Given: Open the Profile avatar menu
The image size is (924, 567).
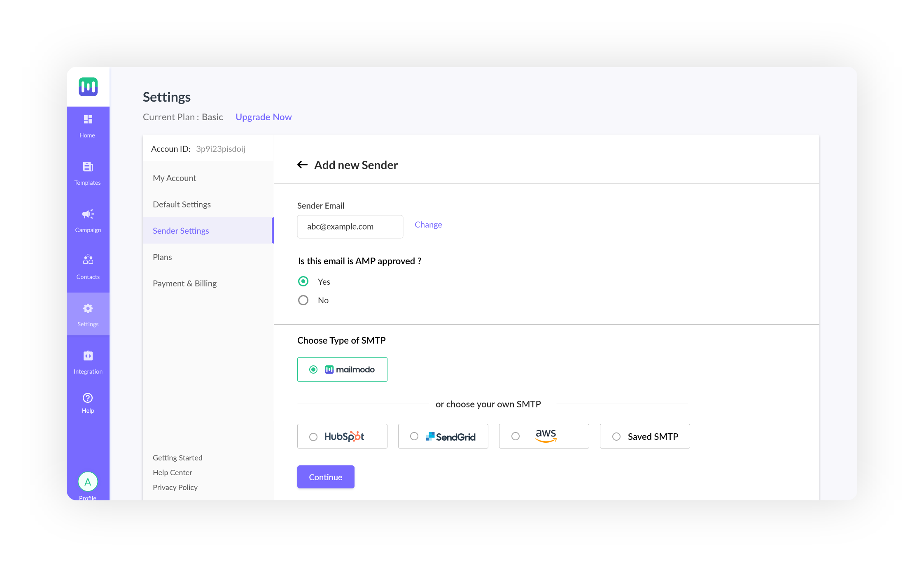Looking at the screenshot, I should (88, 481).
